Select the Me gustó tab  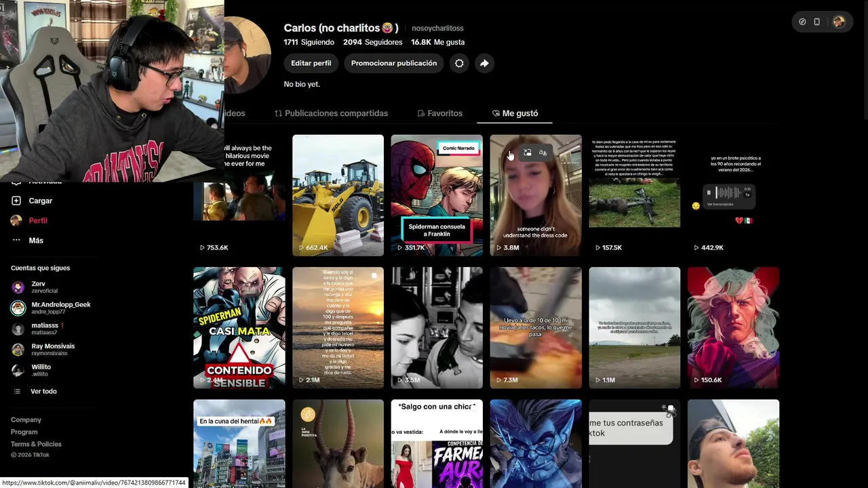[x=515, y=113]
